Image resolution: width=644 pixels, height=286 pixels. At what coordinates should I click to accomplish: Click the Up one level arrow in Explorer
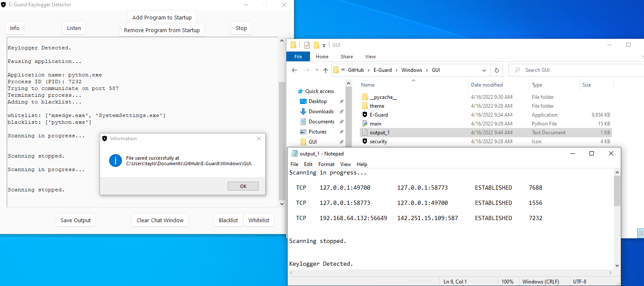point(326,70)
